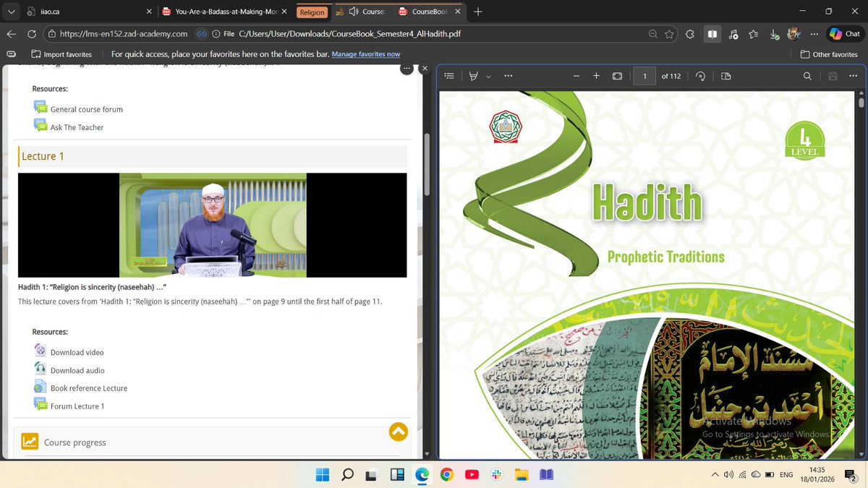The width and height of the screenshot is (868, 488).
Task: Click the orange back-to-top arrow button
Action: point(399,432)
